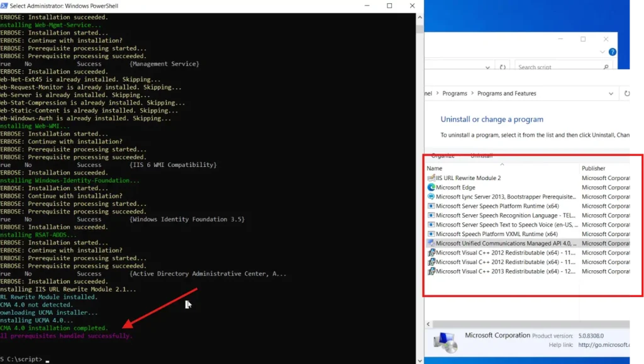Select the Microsoft Edge program icon
Viewport: 644px width, 364px height.
pyautogui.click(x=431, y=188)
